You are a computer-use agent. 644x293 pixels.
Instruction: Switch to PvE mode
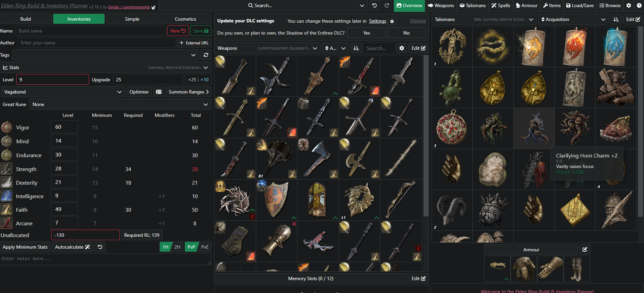[x=205, y=247]
